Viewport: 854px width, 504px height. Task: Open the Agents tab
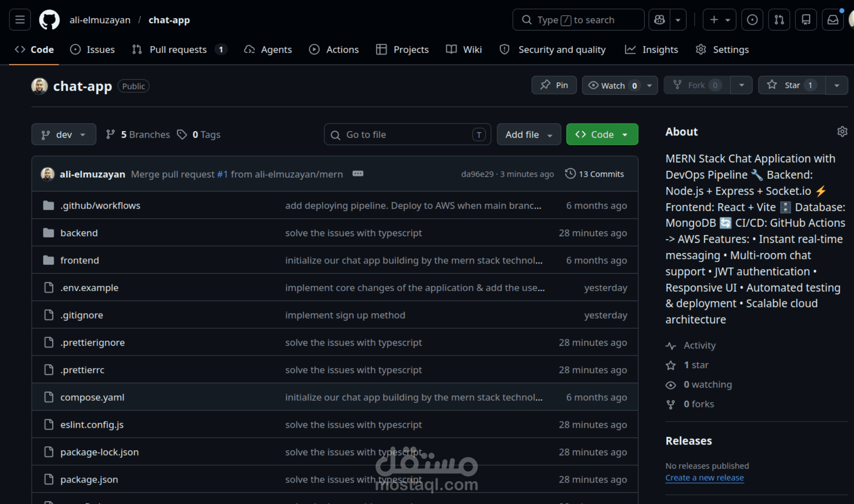268,50
